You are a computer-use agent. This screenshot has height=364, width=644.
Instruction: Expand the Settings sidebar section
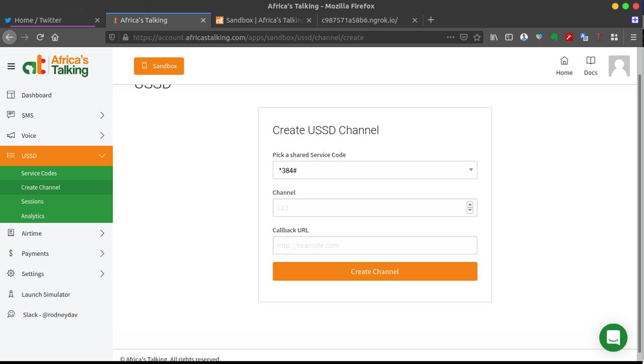(56, 274)
